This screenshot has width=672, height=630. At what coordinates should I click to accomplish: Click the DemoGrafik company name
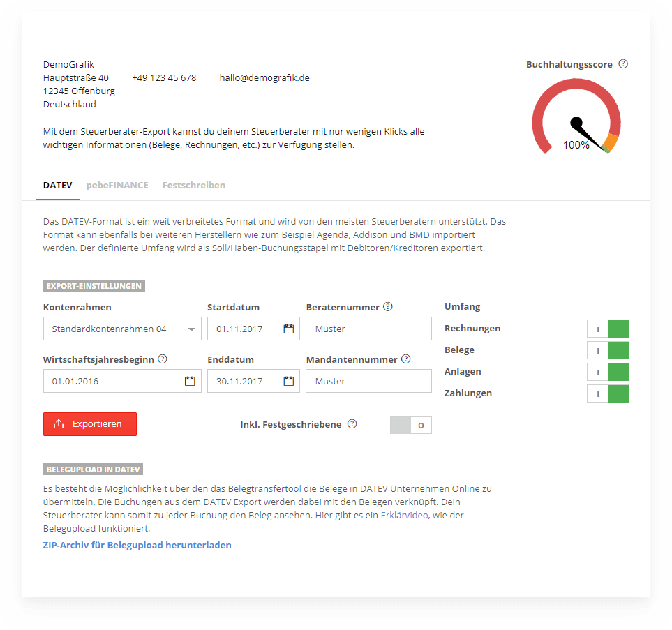[68, 64]
